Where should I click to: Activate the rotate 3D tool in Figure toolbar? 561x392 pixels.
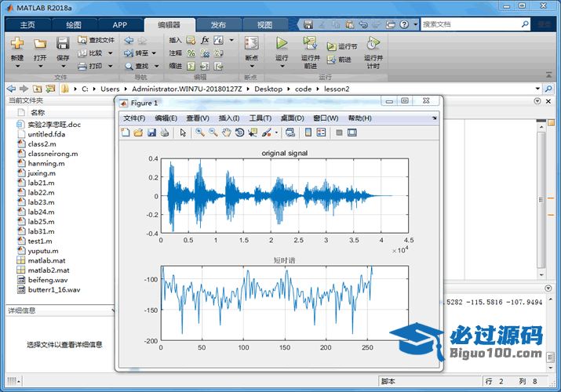coord(240,132)
